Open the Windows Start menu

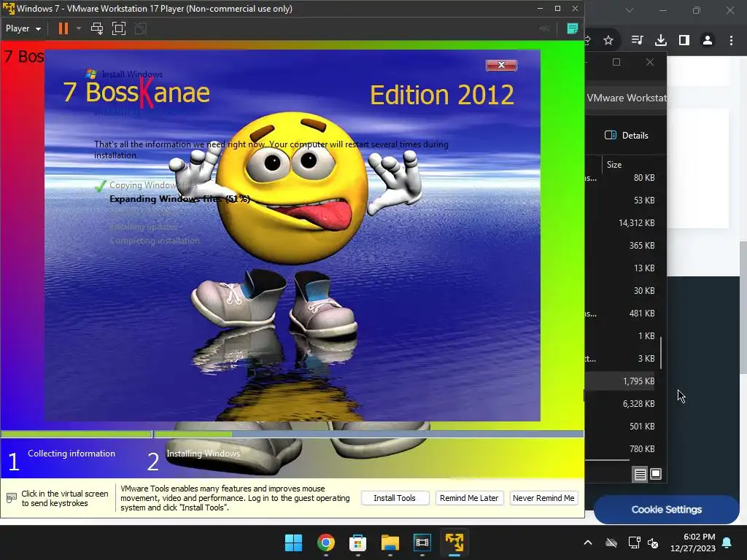click(293, 542)
